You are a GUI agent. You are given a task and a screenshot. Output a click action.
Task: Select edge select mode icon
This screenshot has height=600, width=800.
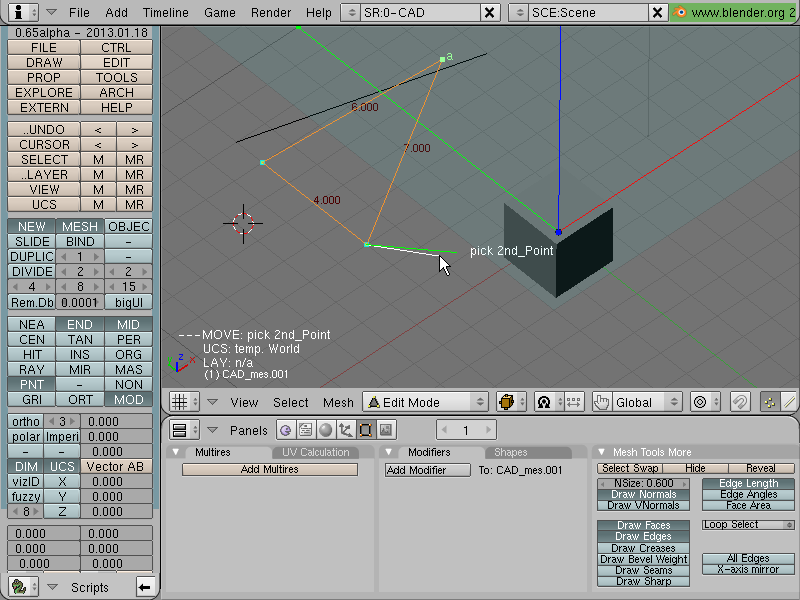tap(790, 402)
